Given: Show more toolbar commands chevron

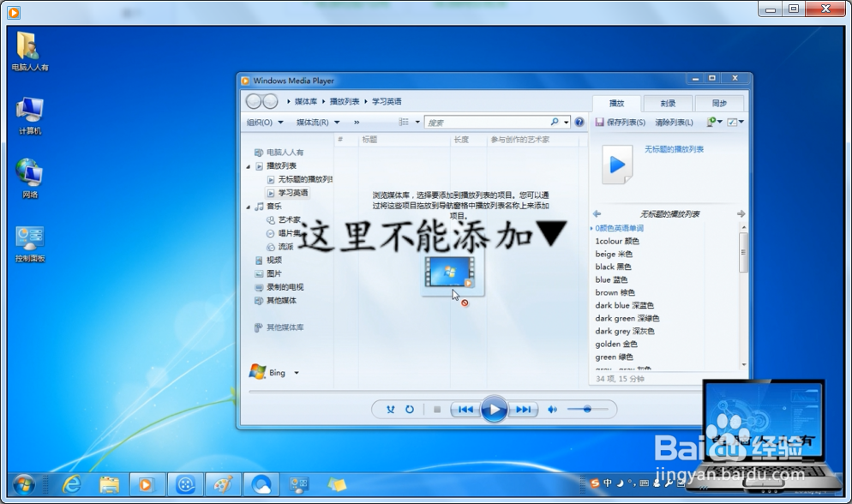Looking at the screenshot, I should 357,123.
